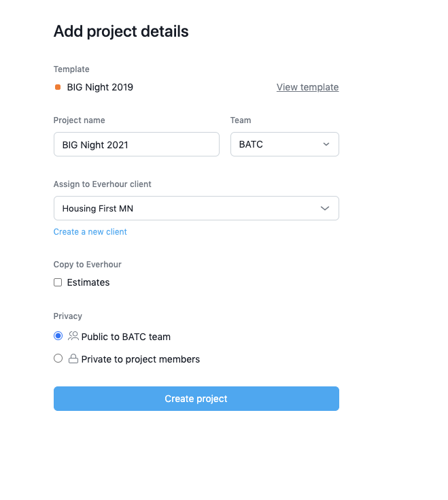This screenshot has width=448, height=500.
Task: Open the Team dropdown showing BATC
Action: pyautogui.click(x=284, y=144)
